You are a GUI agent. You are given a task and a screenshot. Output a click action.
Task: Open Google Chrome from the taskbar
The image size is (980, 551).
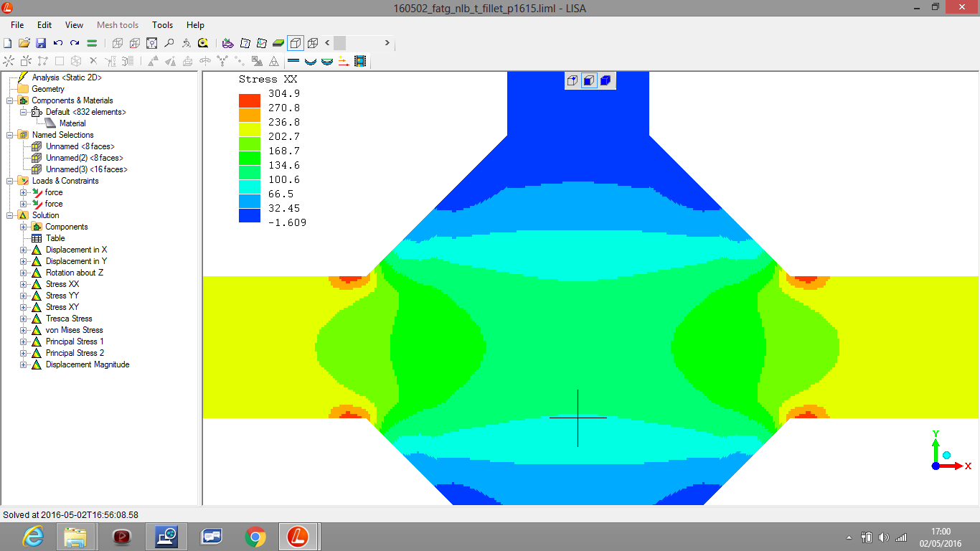coord(255,536)
